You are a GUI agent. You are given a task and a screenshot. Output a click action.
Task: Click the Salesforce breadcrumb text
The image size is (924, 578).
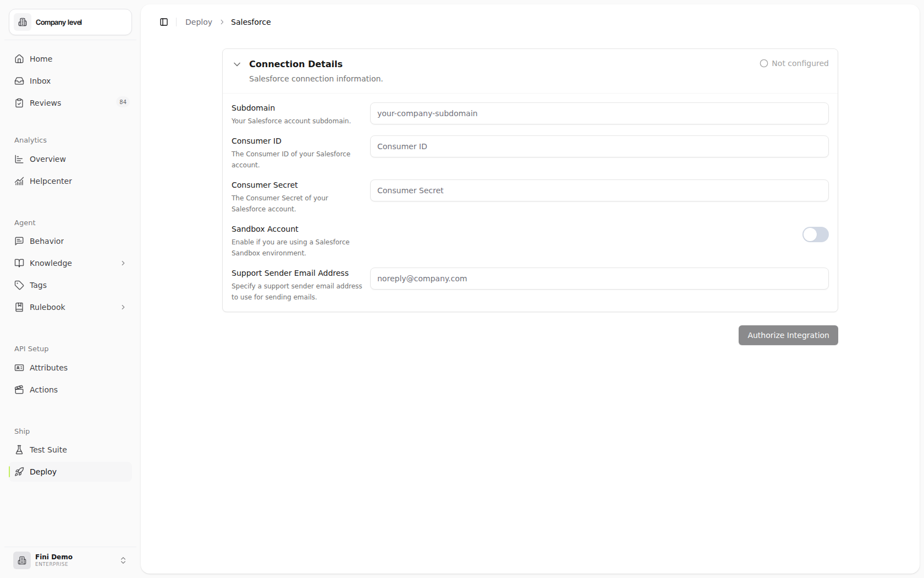[251, 22]
